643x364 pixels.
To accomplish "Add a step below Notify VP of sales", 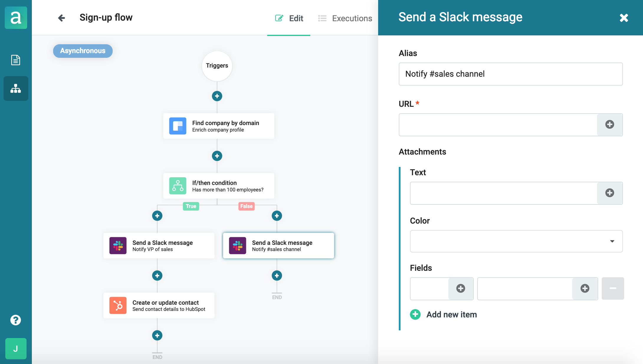I will click(x=157, y=276).
